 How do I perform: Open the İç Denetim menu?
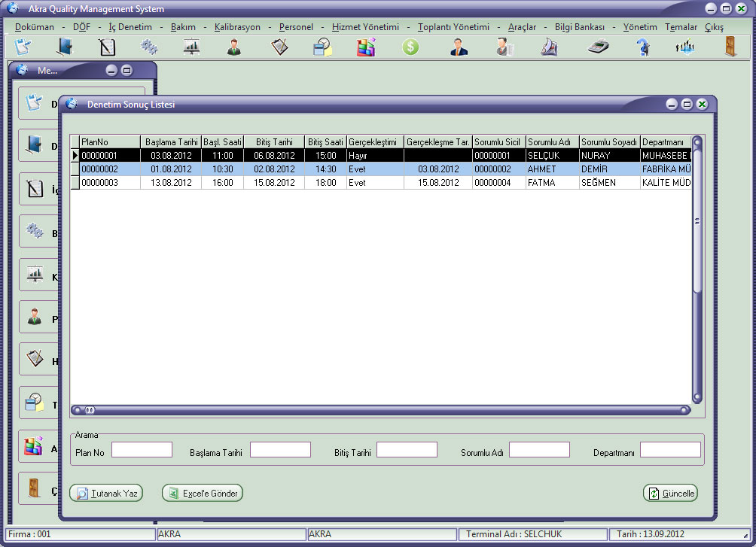pyautogui.click(x=130, y=27)
